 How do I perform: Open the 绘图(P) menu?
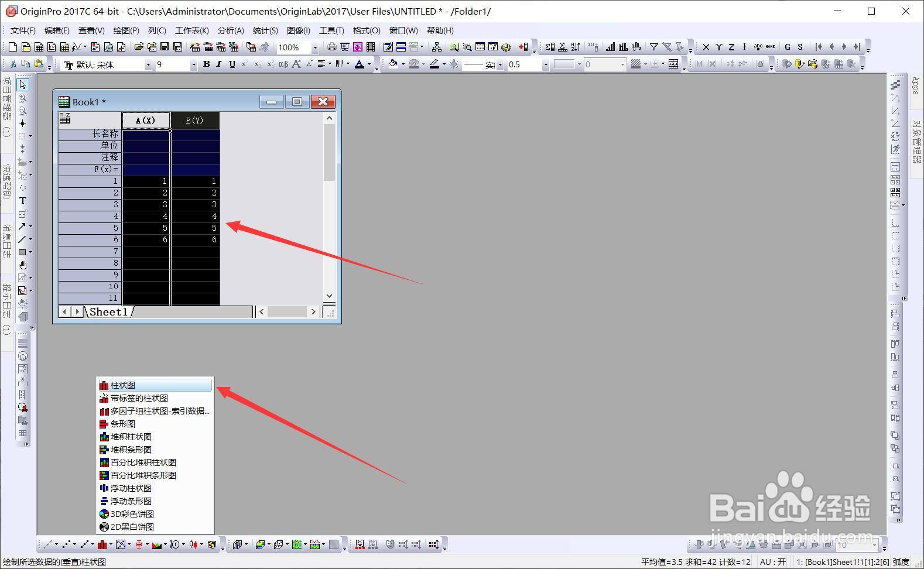[126, 30]
